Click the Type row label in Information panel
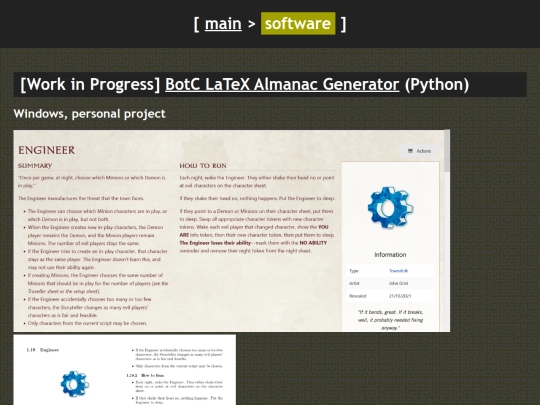Screen dimensions: 540x405 [x=354, y=271]
